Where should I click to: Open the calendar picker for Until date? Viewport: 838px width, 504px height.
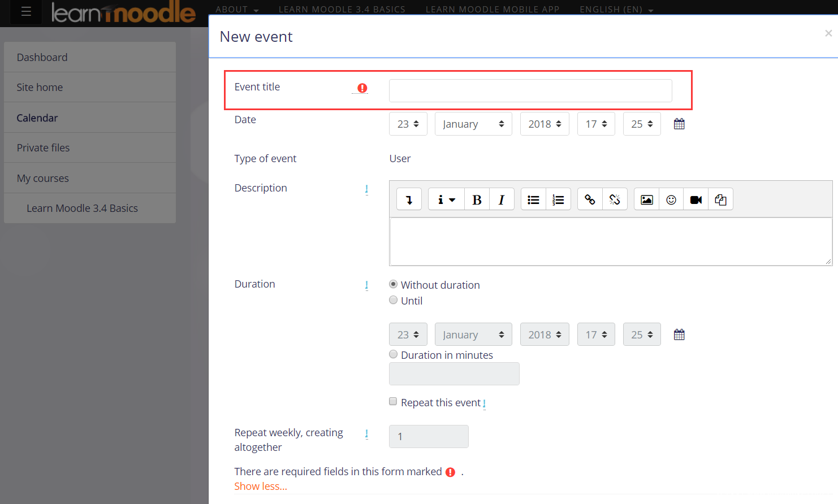pos(679,334)
